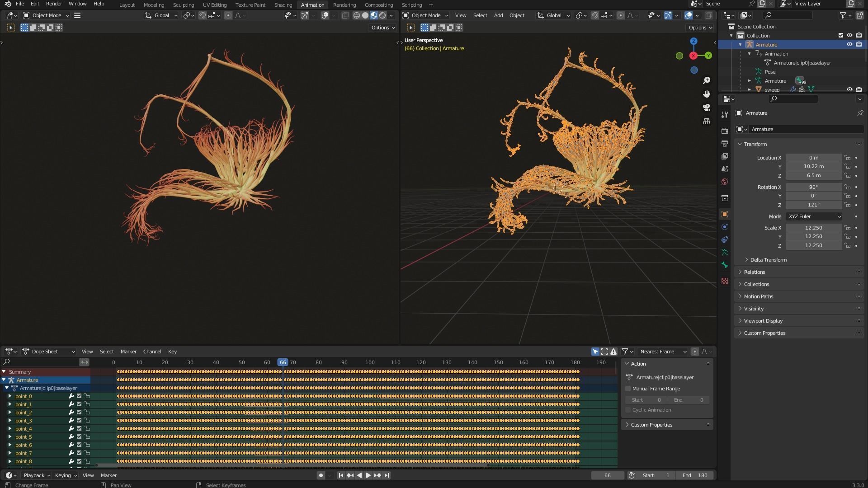Expand the Relations panel
868x488 pixels.
pos(799,272)
